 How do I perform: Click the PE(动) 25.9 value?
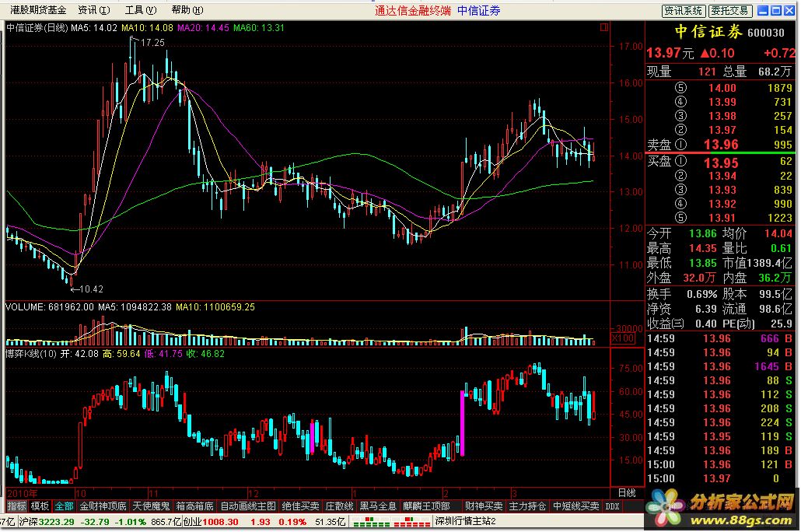click(x=781, y=324)
